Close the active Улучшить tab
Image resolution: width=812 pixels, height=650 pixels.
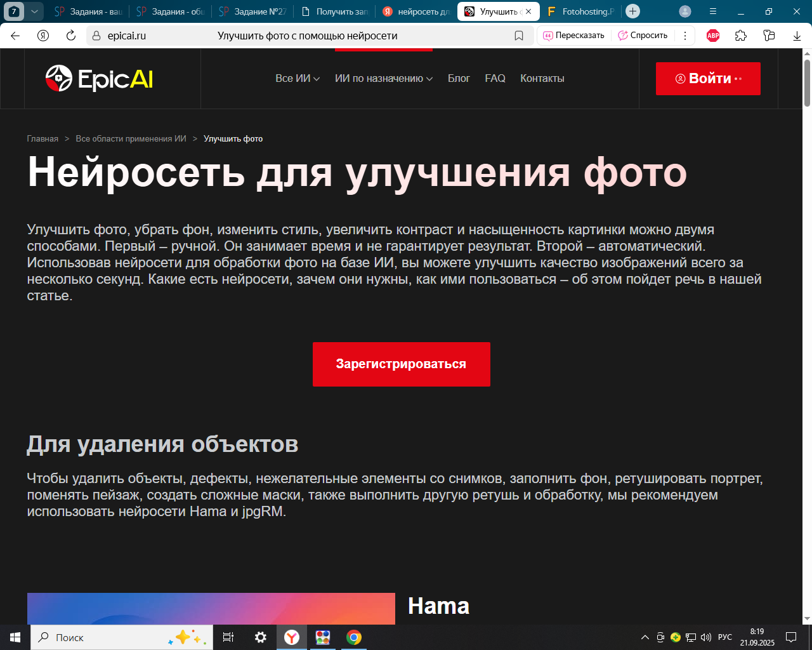[x=528, y=11]
